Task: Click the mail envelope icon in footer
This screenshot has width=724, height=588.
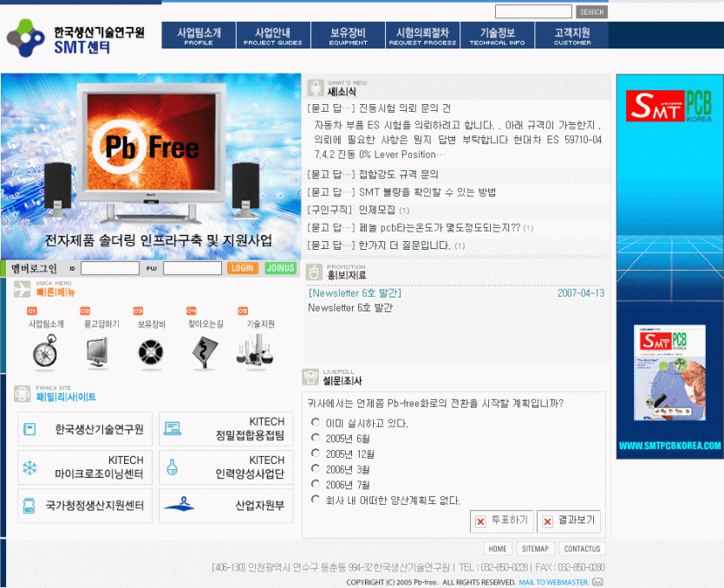Action: pyautogui.click(x=597, y=582)
